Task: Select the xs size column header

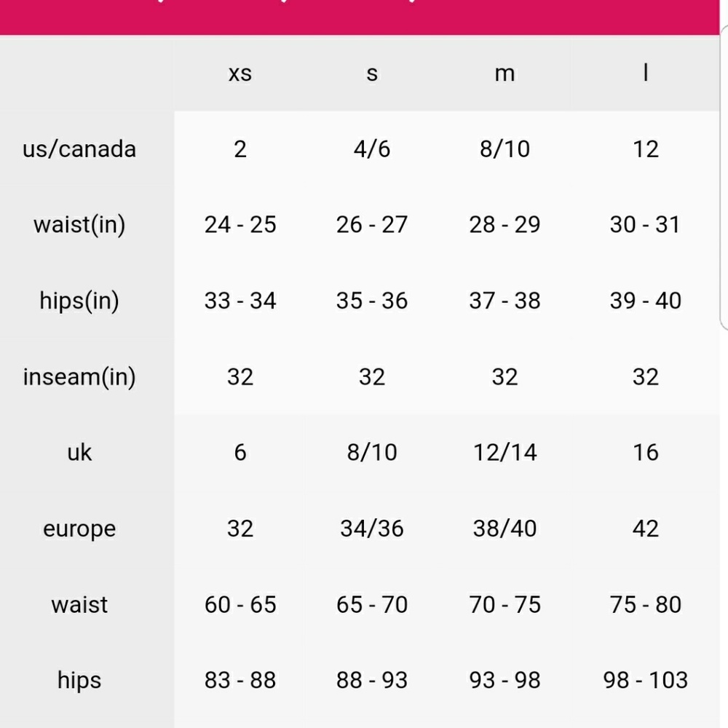Action: [x=240, y=74]
